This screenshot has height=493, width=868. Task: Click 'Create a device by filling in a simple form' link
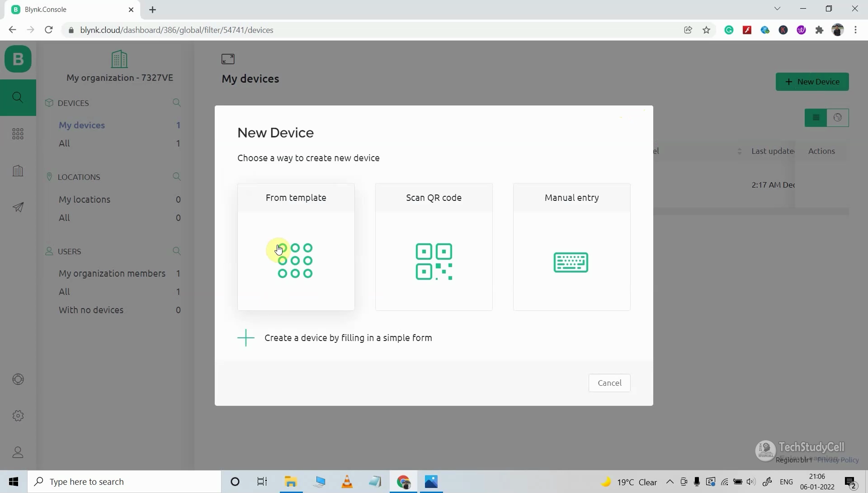[x=348, y=337]
